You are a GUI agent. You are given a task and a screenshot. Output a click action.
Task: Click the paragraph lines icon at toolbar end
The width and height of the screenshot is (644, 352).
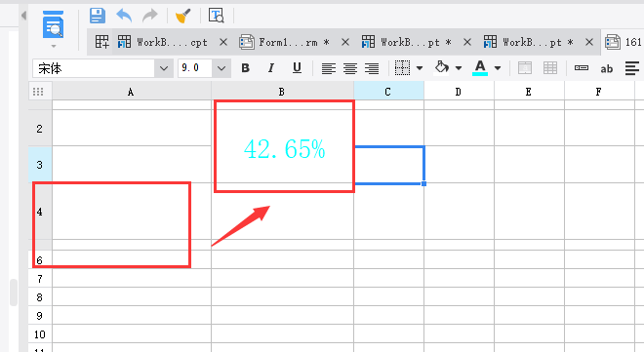coord(632,68)
